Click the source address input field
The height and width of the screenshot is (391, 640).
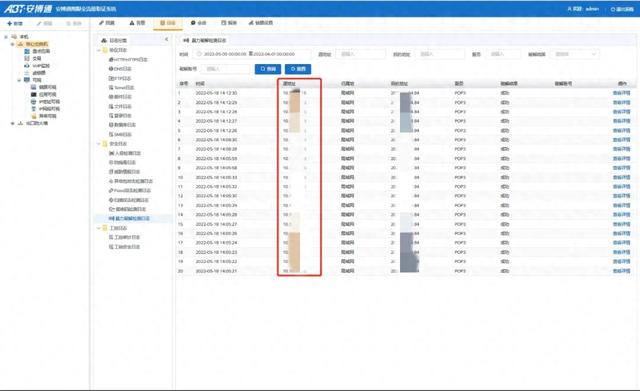[x=360, y=54]
